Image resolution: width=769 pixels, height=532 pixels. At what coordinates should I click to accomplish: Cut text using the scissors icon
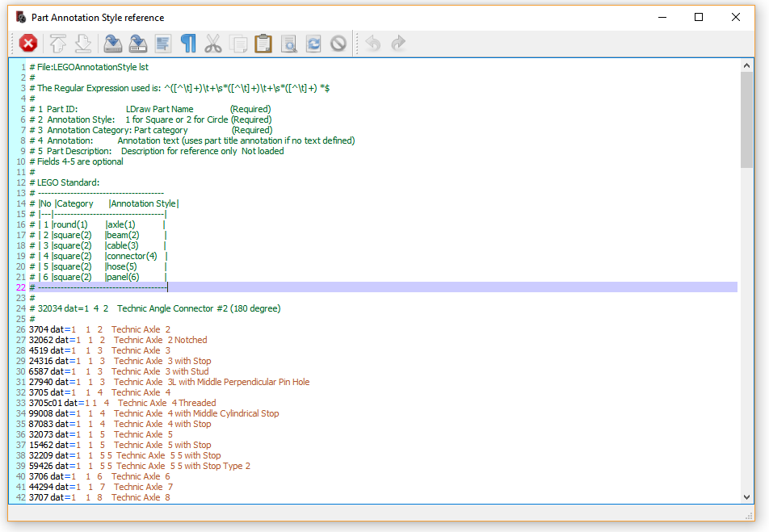click(212, 43)
